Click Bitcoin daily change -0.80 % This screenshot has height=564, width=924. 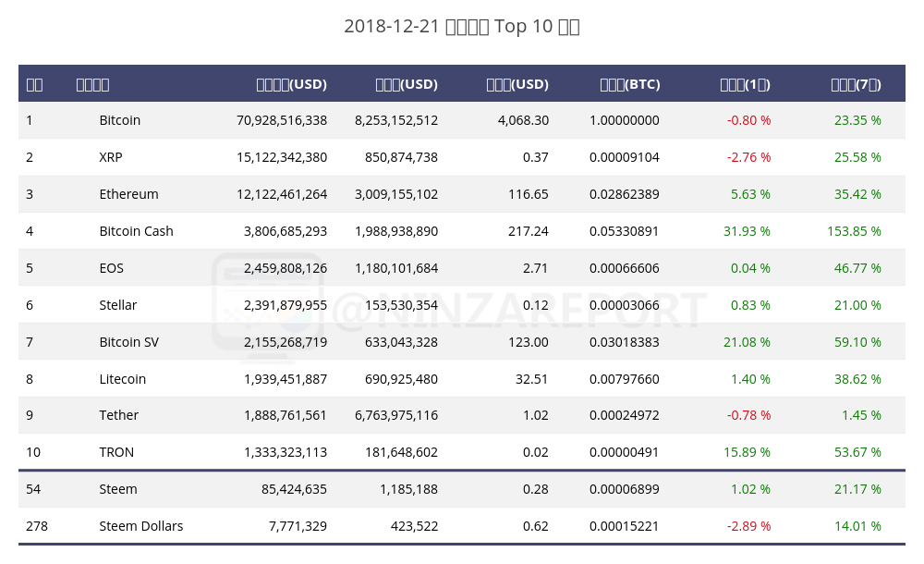(748, 120)
